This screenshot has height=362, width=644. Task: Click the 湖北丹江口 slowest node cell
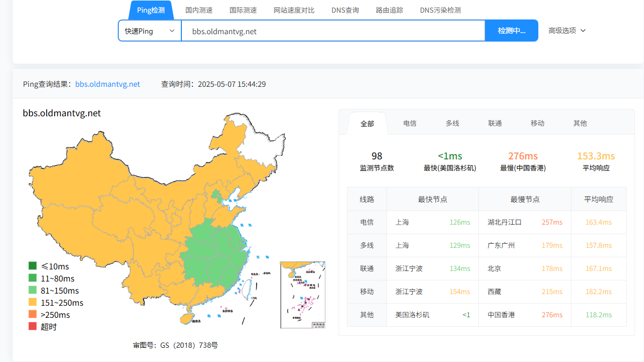[505, 223]
